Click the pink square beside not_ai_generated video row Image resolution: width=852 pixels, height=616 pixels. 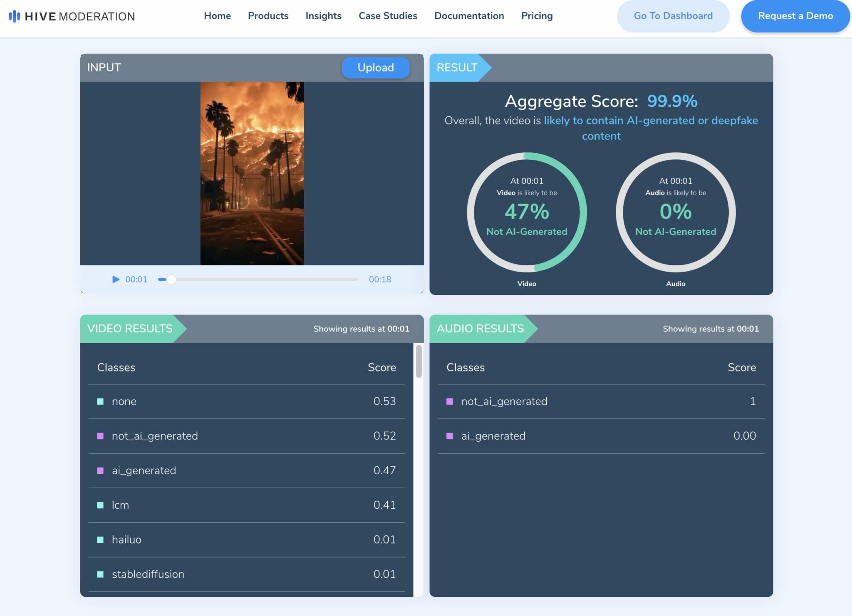100,436
